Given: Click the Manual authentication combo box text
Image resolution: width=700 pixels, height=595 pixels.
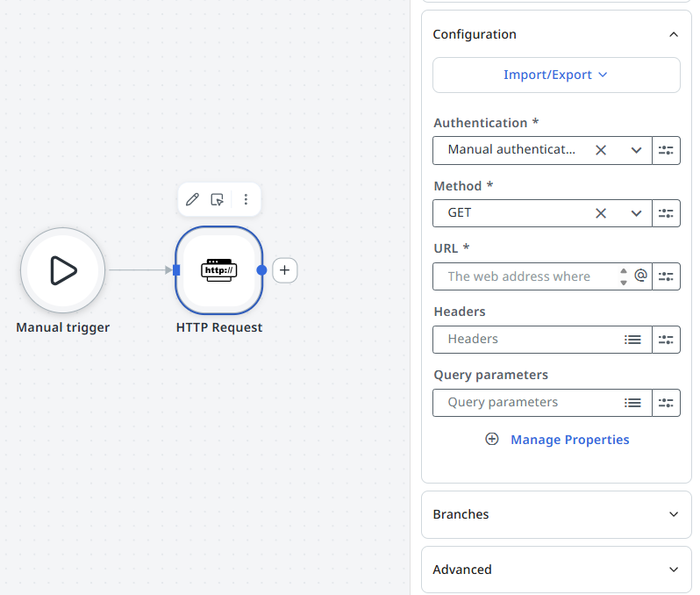Looking at the screenshot, I should point(511,150).
